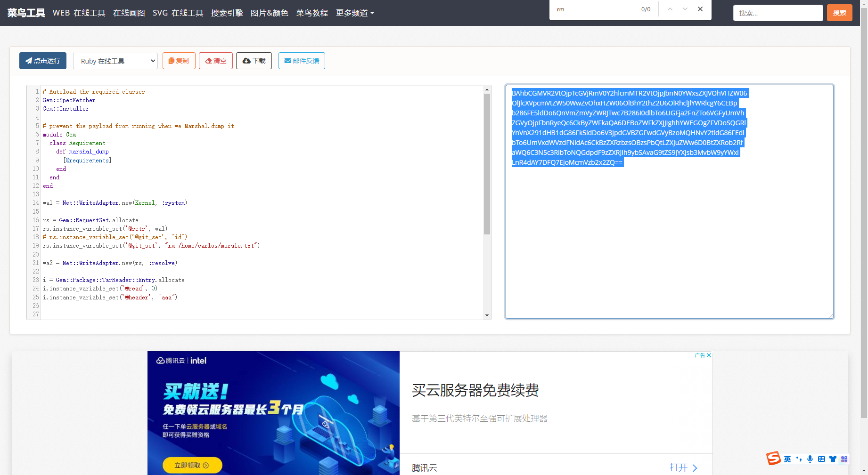Click the output textarea resize handle

[x=831, y=316]
